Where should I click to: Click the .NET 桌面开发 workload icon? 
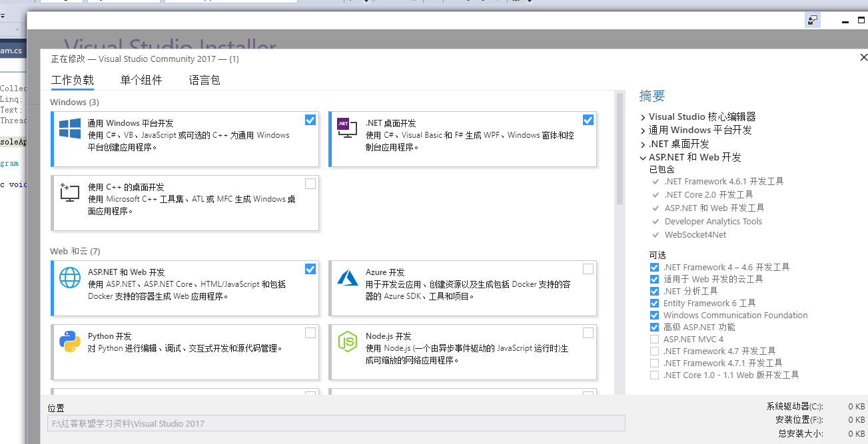pos(347,128)
